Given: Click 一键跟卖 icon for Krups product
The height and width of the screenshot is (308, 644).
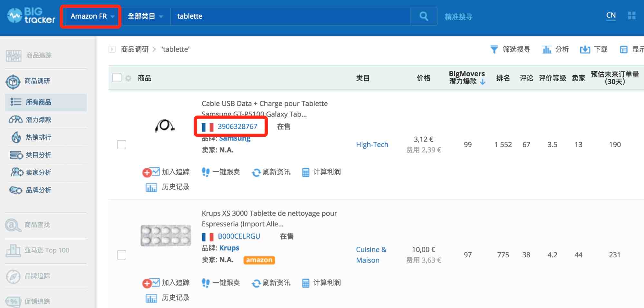Looking at the screenshot, I should pyautogui.click(x=206, y=283).
